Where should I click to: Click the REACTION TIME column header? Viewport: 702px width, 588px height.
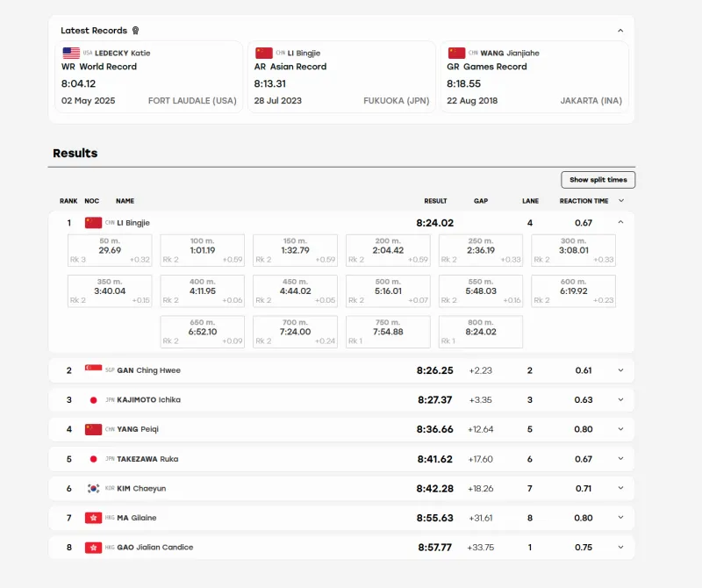584,201
